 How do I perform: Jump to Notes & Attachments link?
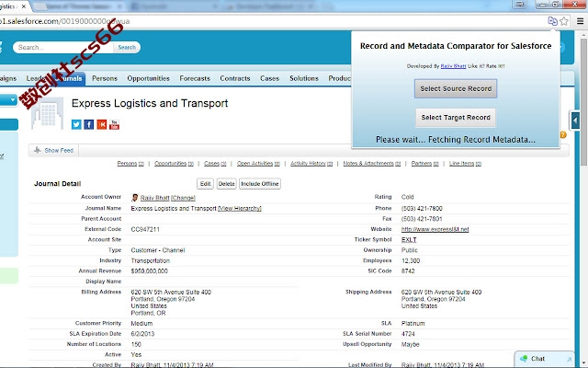click(371, 164)
